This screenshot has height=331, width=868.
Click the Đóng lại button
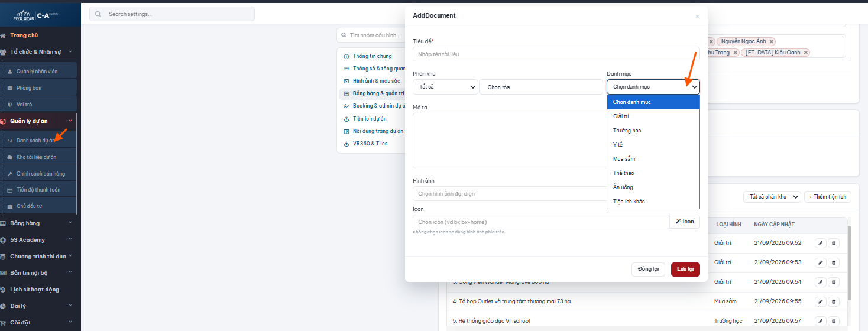coord(649,269)
